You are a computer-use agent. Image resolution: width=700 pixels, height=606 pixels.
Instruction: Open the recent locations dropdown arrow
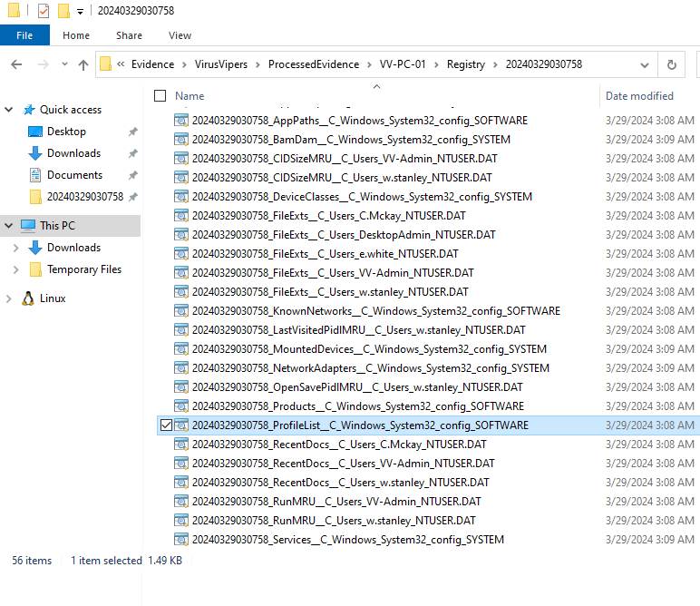pyautogui.click(x=64, y=64)
